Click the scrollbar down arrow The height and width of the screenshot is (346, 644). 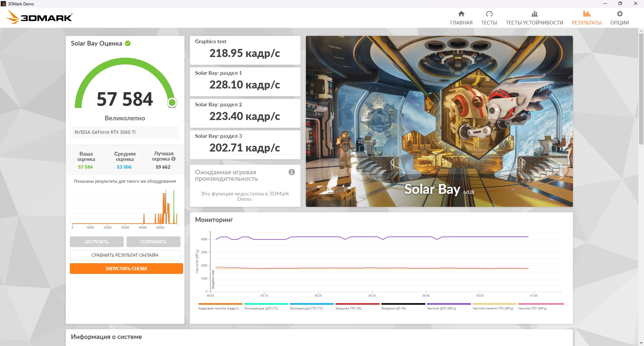(641, 343)
